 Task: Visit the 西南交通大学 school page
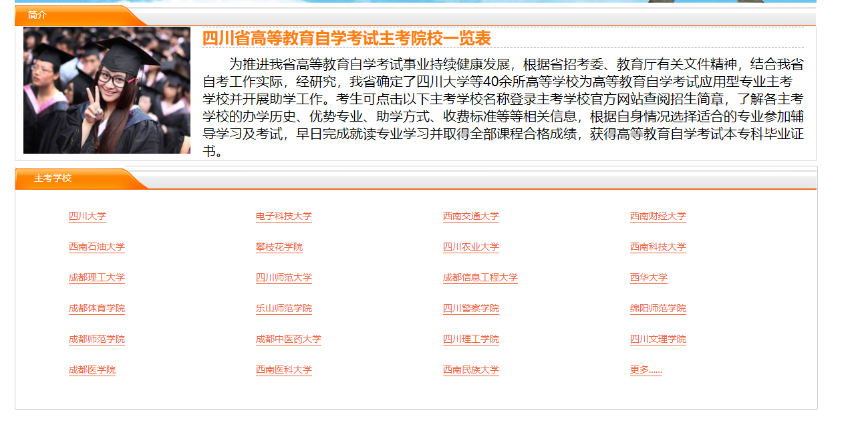pyautogui.click(x=471, y=217)
